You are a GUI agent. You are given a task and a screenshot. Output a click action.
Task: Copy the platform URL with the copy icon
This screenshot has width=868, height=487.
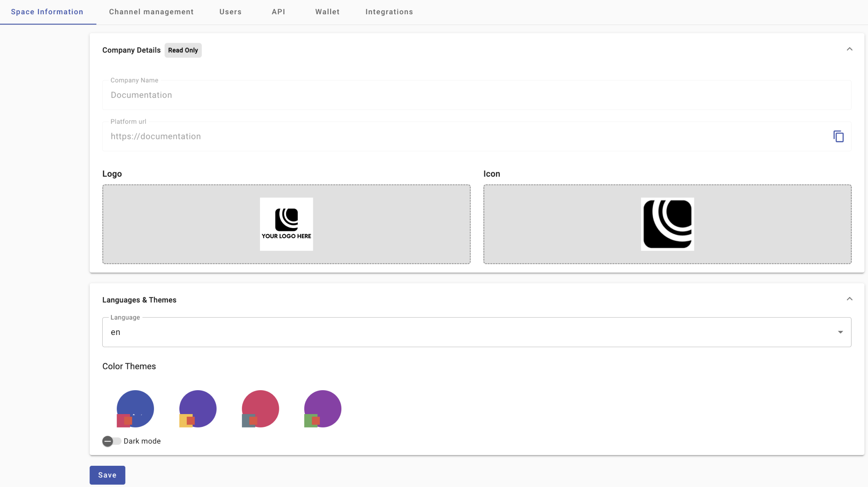click(838, 136)
